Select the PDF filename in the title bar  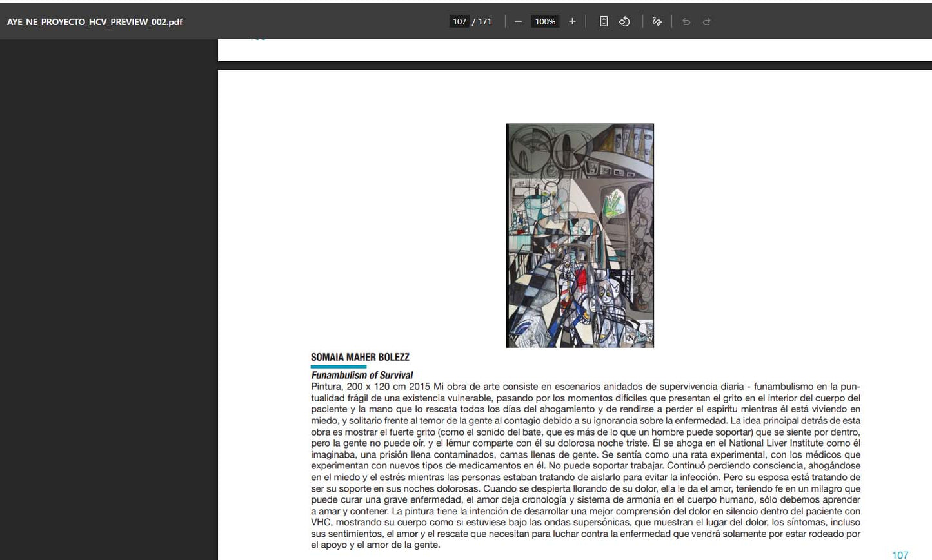tap(94, 21)
